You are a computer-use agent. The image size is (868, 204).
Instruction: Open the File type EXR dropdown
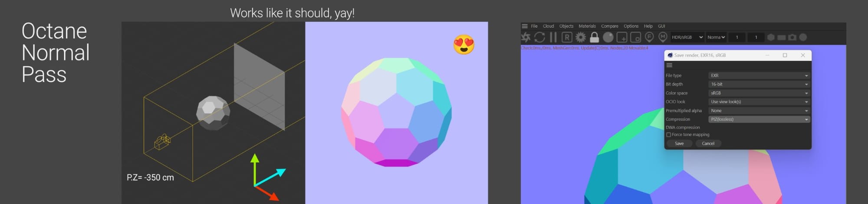pos(759,76)
